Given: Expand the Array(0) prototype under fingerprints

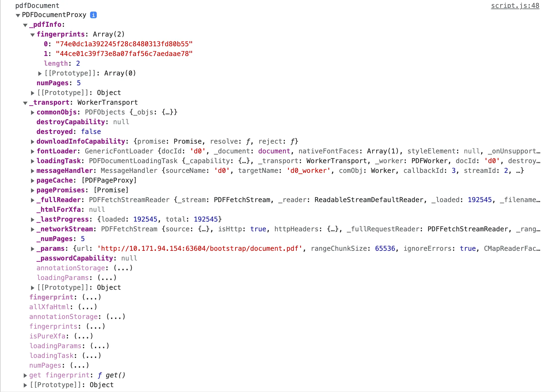Looking at the screenshot, I should tap(40, 73).
